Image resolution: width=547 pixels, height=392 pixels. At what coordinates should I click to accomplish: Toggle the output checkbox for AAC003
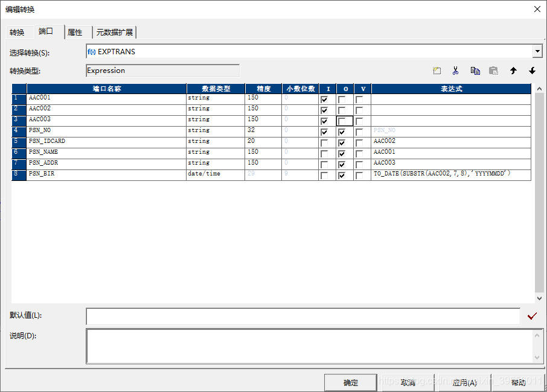click(x=342, y=121)
